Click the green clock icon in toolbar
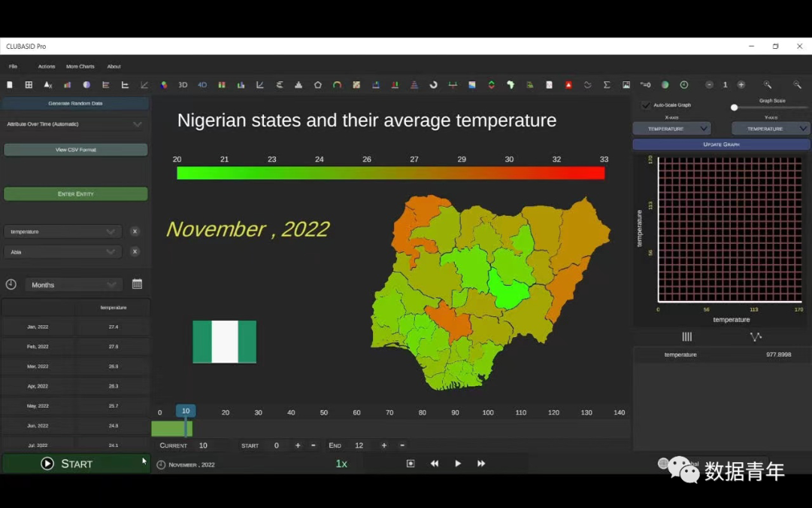 (684, 84)
